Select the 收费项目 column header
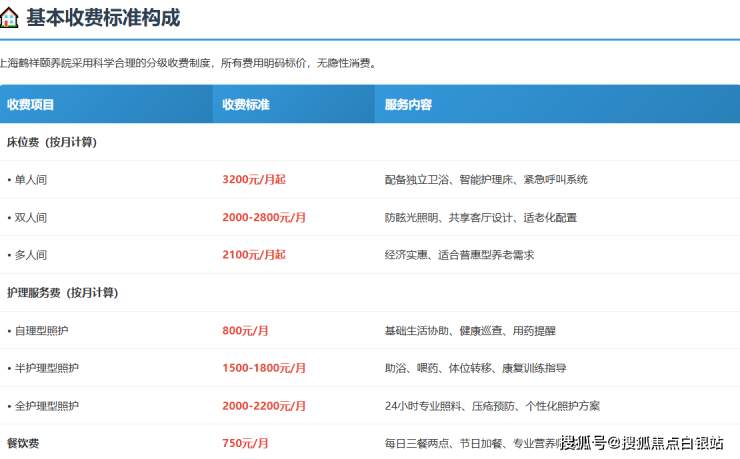 31,104
